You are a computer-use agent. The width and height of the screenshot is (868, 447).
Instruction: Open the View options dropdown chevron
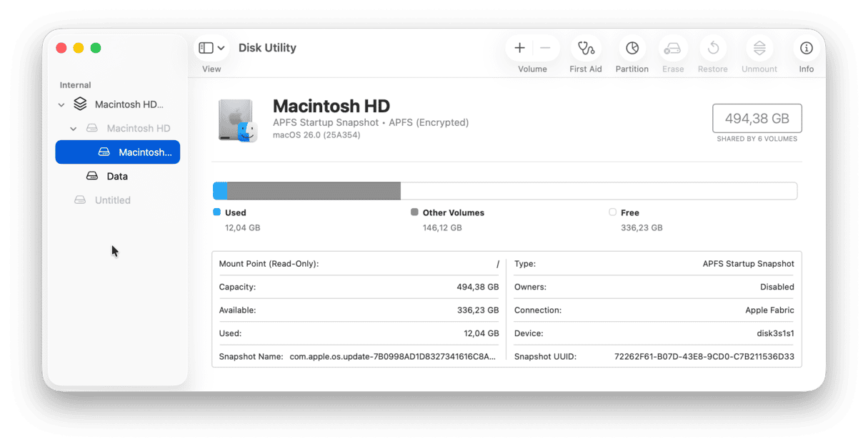click(x=222, y=47)
